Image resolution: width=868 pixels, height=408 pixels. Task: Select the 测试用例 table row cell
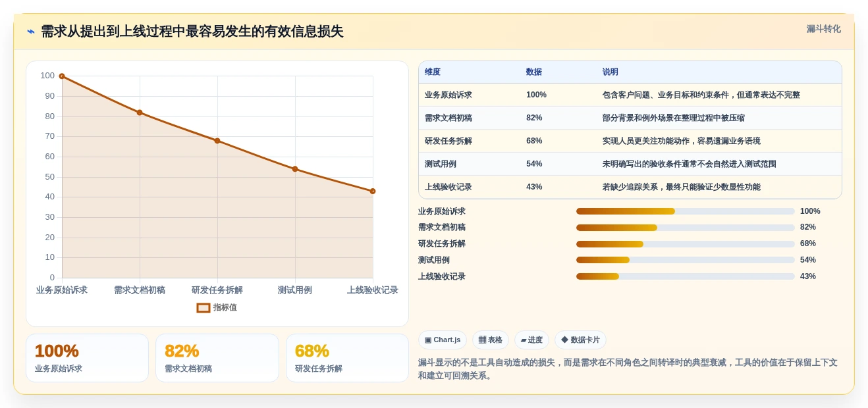coord(441,164)
